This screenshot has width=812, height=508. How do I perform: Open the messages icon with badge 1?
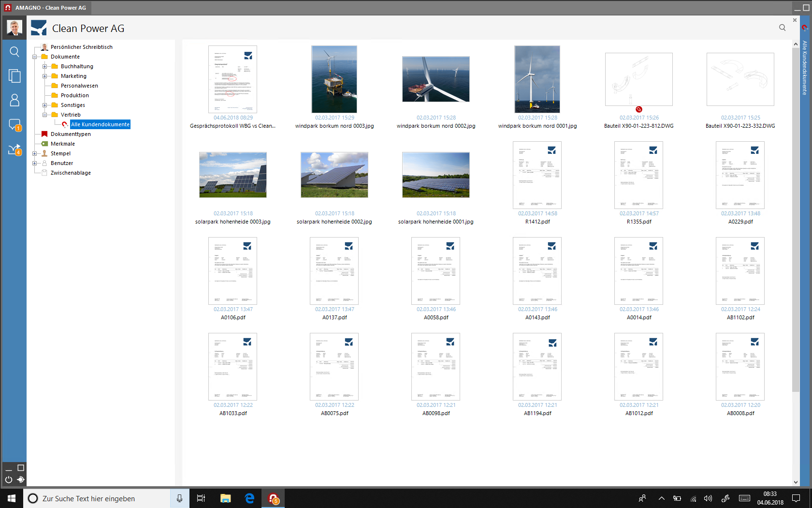click(14, 125)
